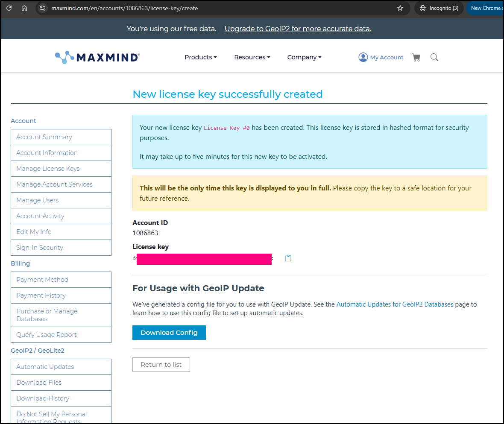
Task: Click the 'GeoIP2 / GeoLite2' sidebar heading
Action: [x=38, y=351]
